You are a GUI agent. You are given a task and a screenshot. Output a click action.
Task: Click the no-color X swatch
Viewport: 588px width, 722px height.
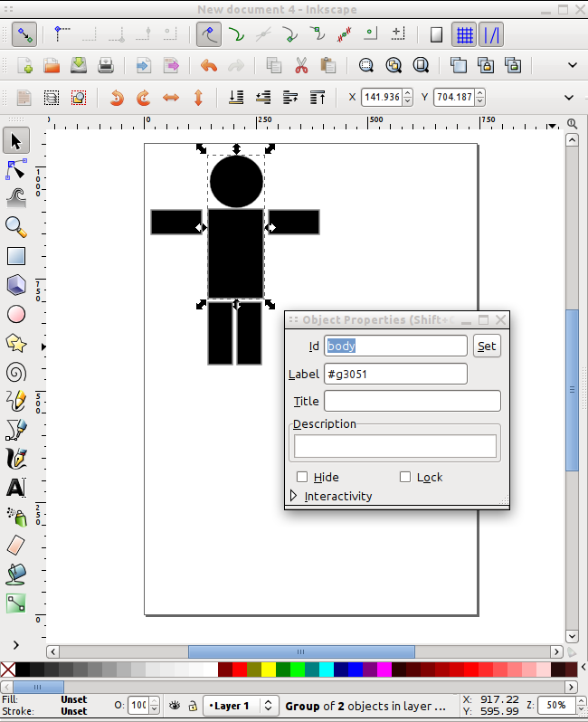pos(8,669)
